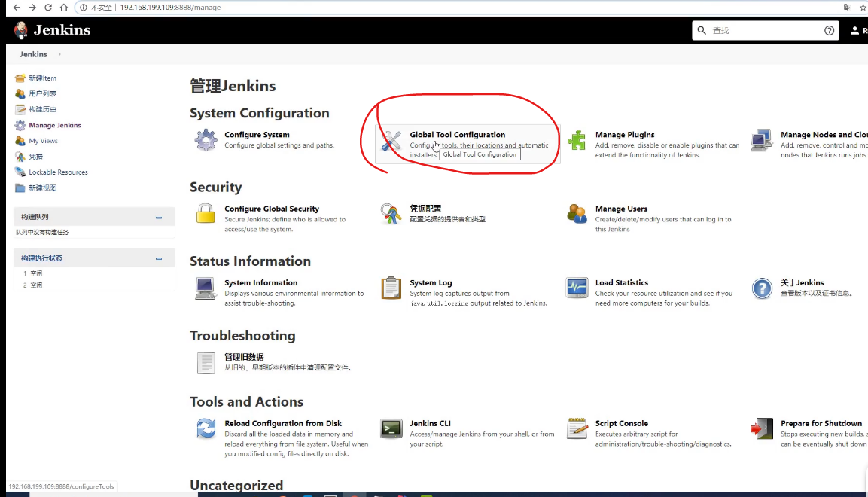
Task: Select My Views in the sidebar
Action: (43, 141)
